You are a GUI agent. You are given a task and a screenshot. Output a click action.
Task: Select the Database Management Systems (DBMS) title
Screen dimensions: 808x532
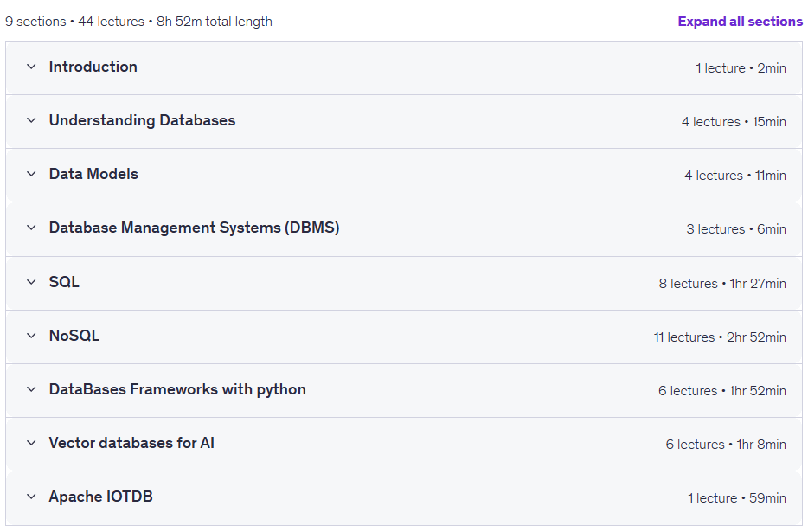195,228
